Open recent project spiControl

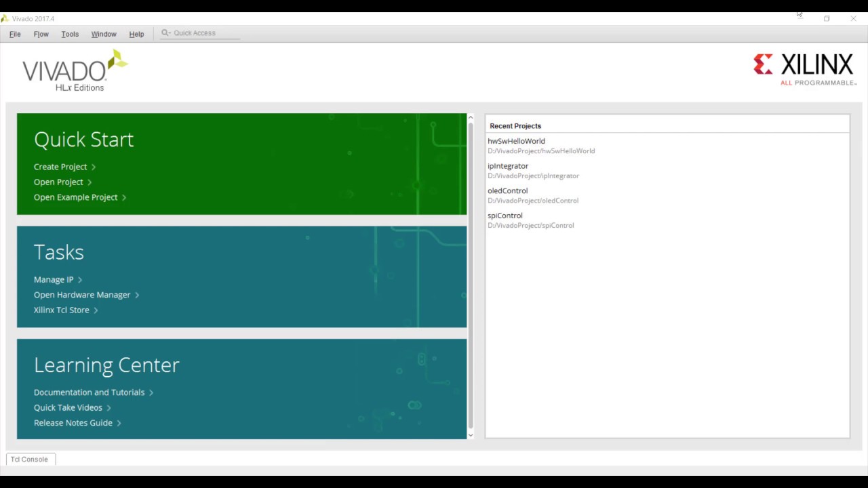[505, 216]
